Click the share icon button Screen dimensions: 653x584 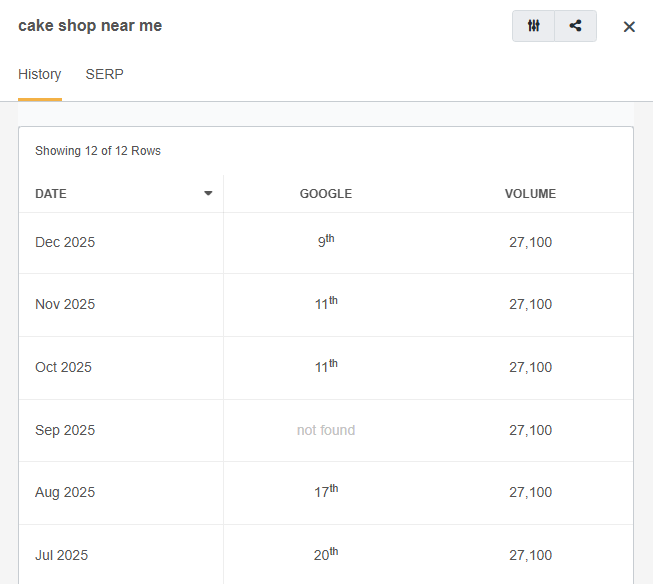576,26
